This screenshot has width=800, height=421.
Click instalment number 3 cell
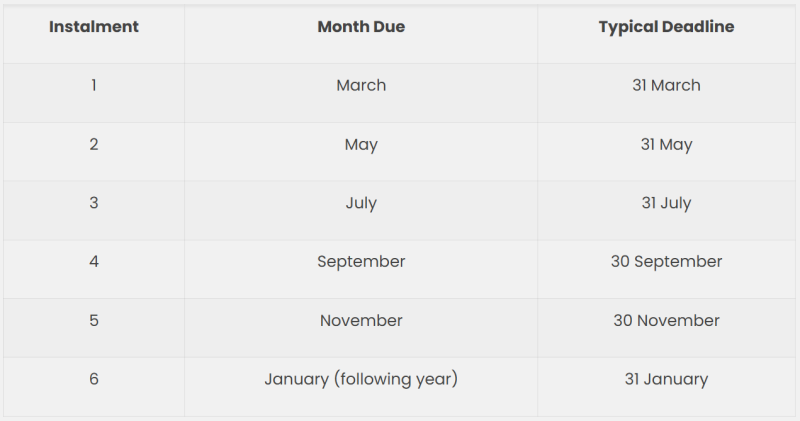pyautogui.click(x=94, y=203)
